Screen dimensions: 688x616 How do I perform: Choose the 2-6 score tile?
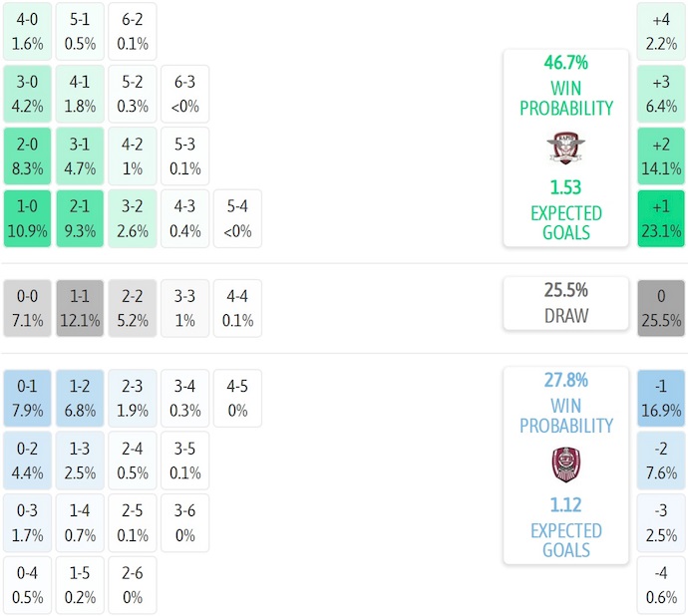click(133, 585)
